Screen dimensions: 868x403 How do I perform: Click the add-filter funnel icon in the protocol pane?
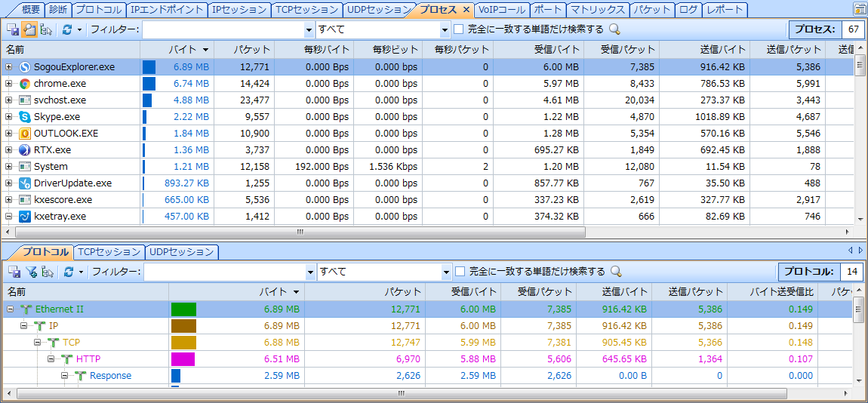pyautogui.click(x=32, y=272)
